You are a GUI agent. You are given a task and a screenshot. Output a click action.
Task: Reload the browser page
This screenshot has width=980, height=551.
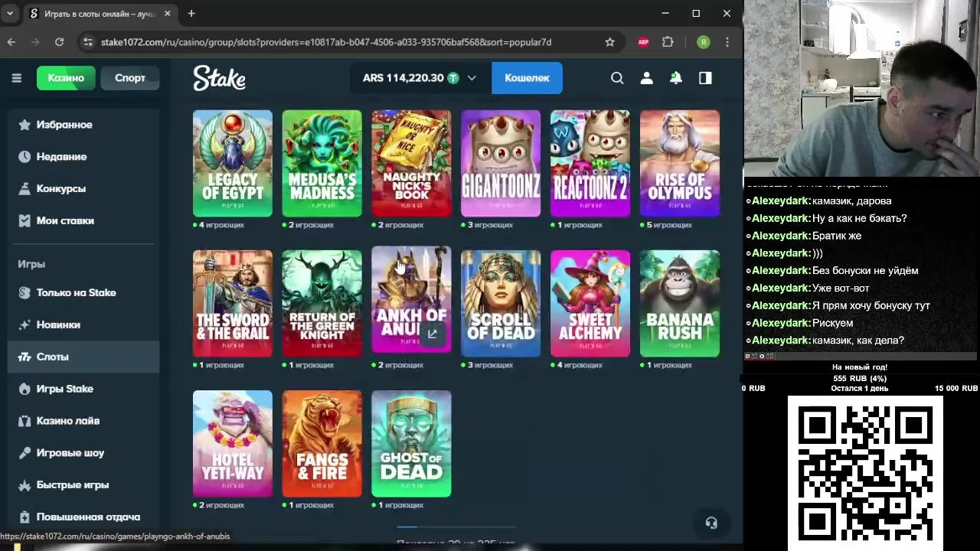[x=59, y=42]
